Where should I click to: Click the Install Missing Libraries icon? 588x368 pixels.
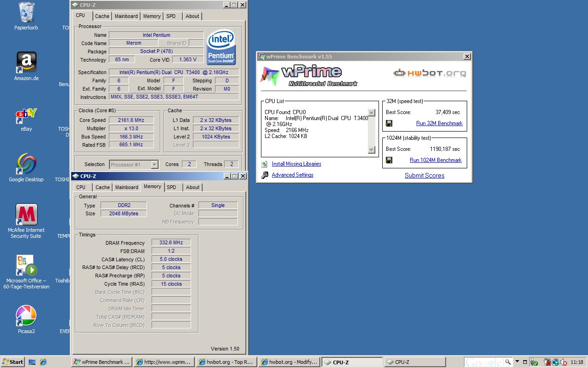coord(265,164)
